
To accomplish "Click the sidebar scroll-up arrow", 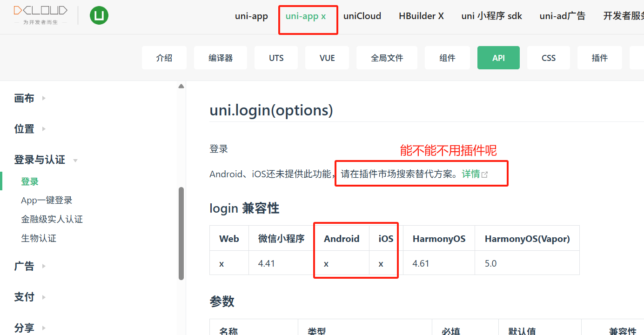I will pyautogui.click(x=181, y=86).
